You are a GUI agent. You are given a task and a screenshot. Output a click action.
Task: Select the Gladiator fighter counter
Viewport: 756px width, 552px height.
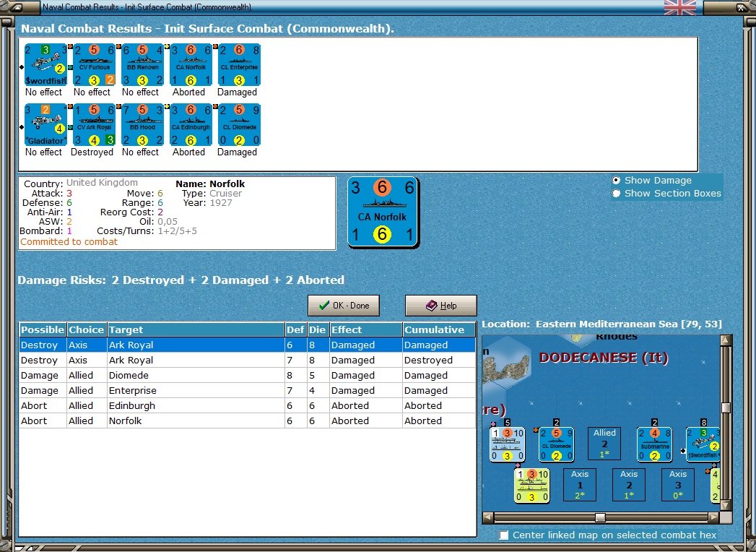45,124
